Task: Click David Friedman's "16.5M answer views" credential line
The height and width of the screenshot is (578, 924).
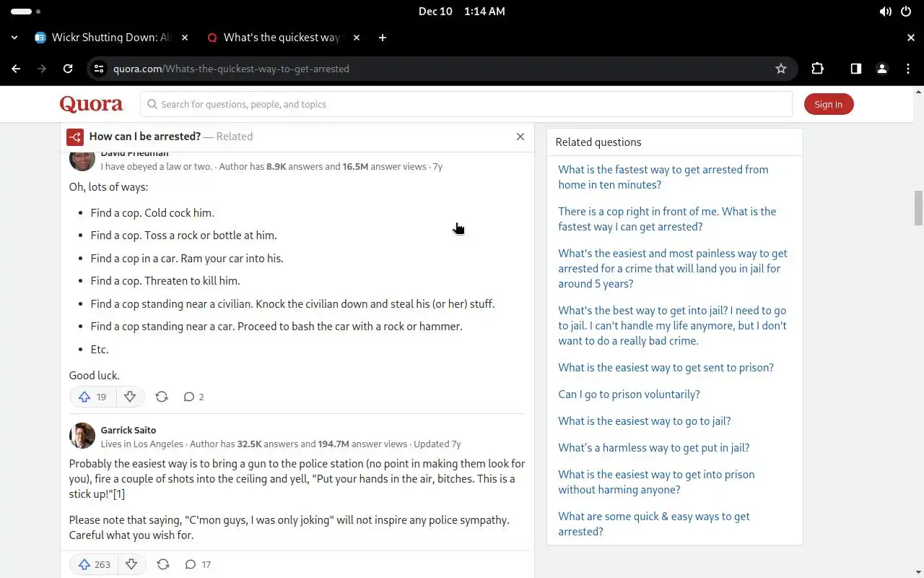Action: [271, 166]
